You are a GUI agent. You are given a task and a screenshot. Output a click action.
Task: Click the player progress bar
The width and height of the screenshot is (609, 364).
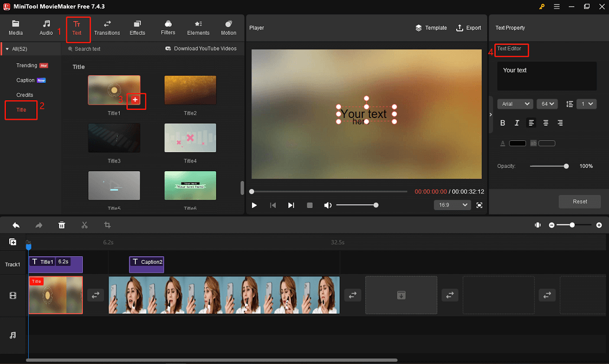pyautogui.click(x=329, y=192)
